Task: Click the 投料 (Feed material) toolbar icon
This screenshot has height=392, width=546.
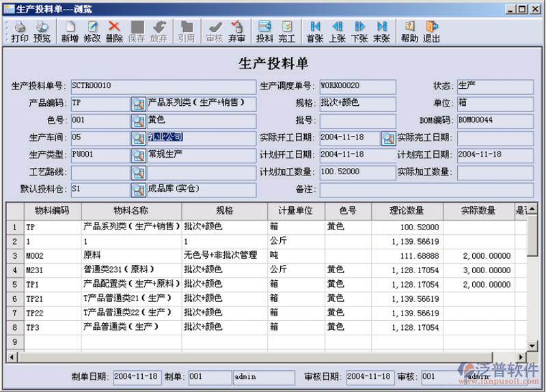Action: point(264,31)
